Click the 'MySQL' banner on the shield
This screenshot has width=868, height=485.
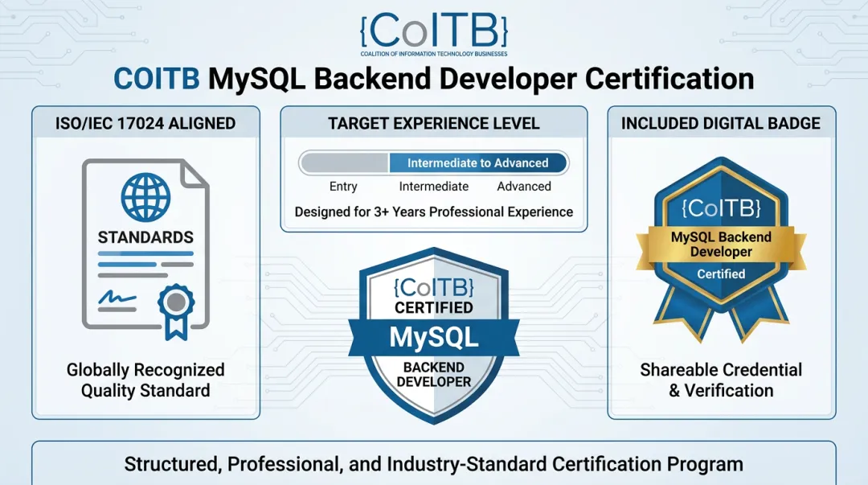point(433,338)
